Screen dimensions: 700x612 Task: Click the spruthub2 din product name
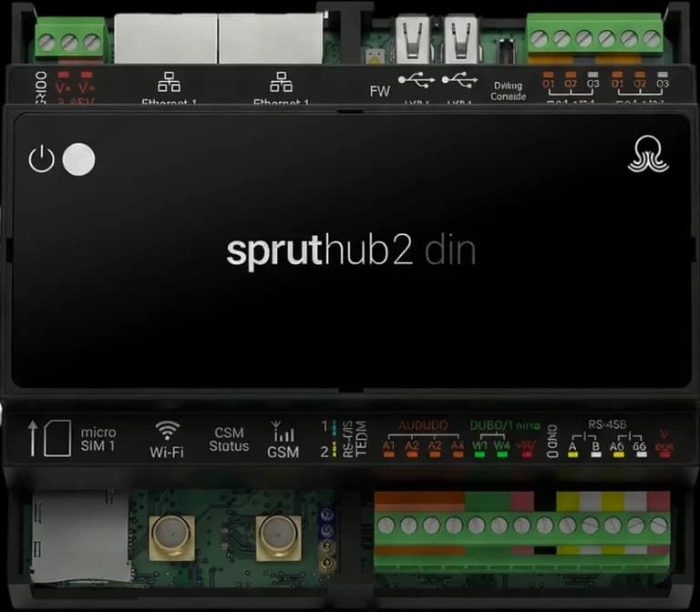(x=351, y=252)
